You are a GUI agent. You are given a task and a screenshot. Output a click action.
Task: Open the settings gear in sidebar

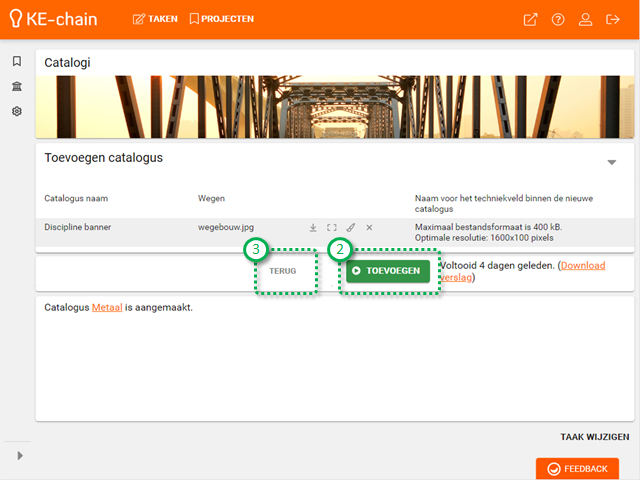click(x=17, y=111)
